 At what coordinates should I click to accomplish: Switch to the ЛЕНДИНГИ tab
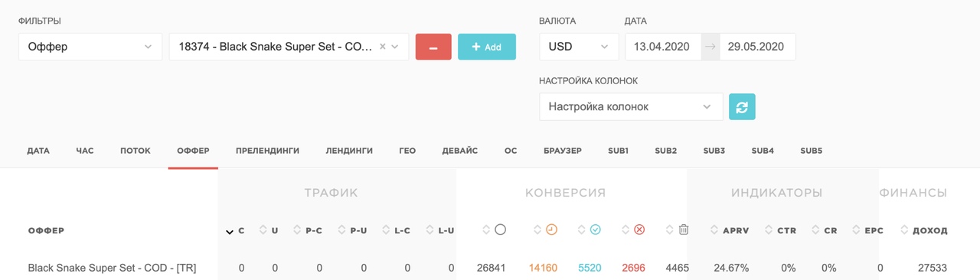tap(349, 151)
